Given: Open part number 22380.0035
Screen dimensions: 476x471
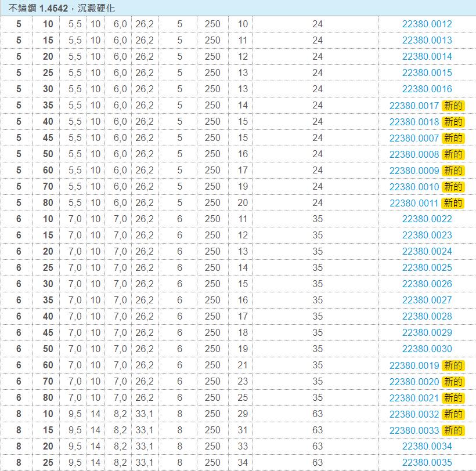Looking at the screenshot, I should pyautogui.click(x=427, y=462).
